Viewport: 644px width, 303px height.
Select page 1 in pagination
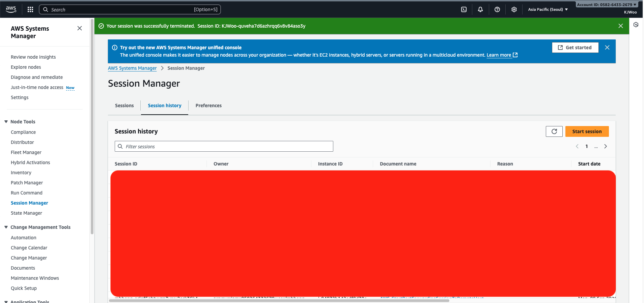[587, 146]
